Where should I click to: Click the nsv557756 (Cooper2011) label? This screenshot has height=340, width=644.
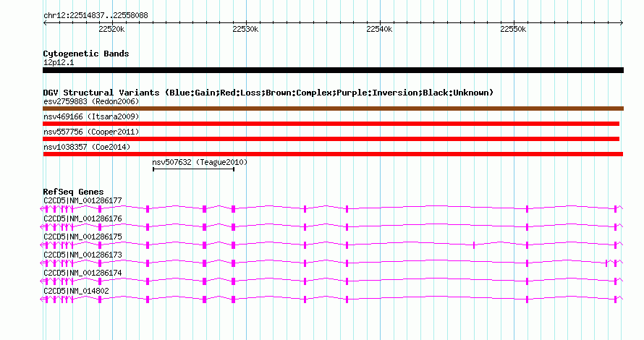(91, 132)
